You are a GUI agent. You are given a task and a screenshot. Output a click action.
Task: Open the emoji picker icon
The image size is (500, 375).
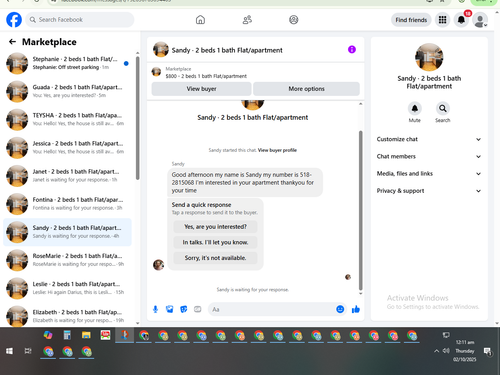(340, 309)
